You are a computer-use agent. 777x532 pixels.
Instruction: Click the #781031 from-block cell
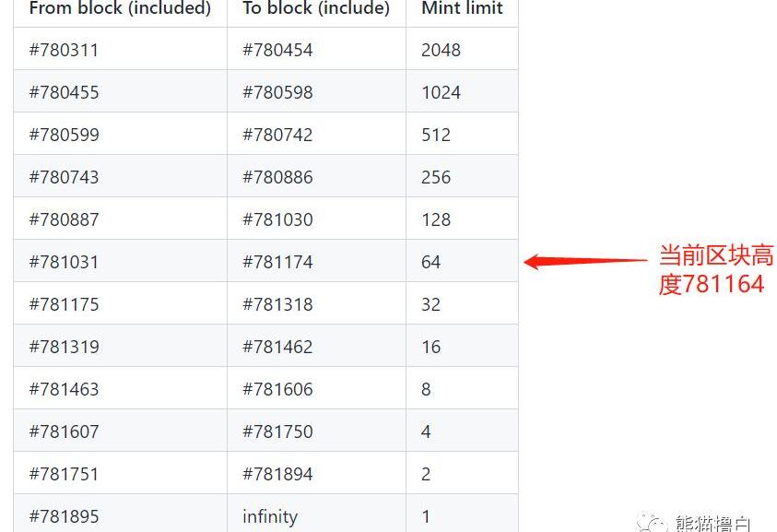[64, 262]
